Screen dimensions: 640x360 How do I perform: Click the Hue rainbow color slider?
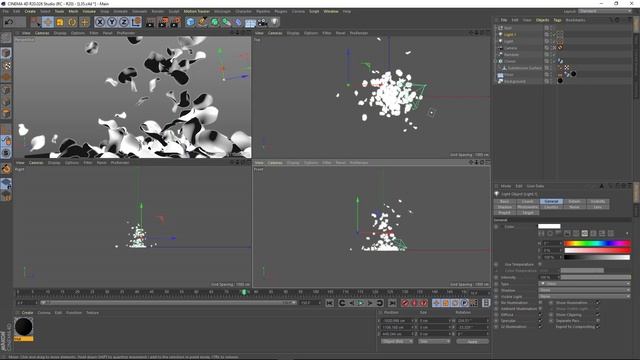pyautogui.click(x=597, y=244)
